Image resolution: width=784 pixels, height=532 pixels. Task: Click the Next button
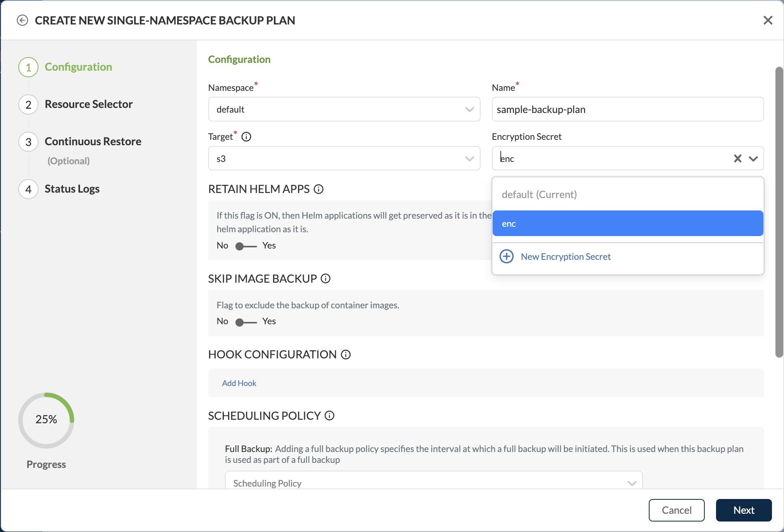click(x=744, y=510)
